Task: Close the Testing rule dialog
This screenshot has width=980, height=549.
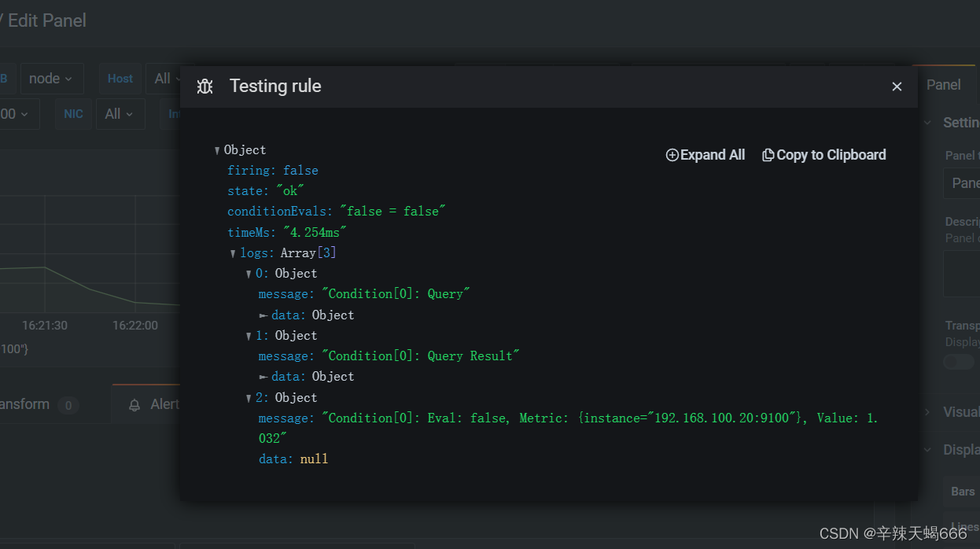Action: pyautogui.click(x=897, y=87)
